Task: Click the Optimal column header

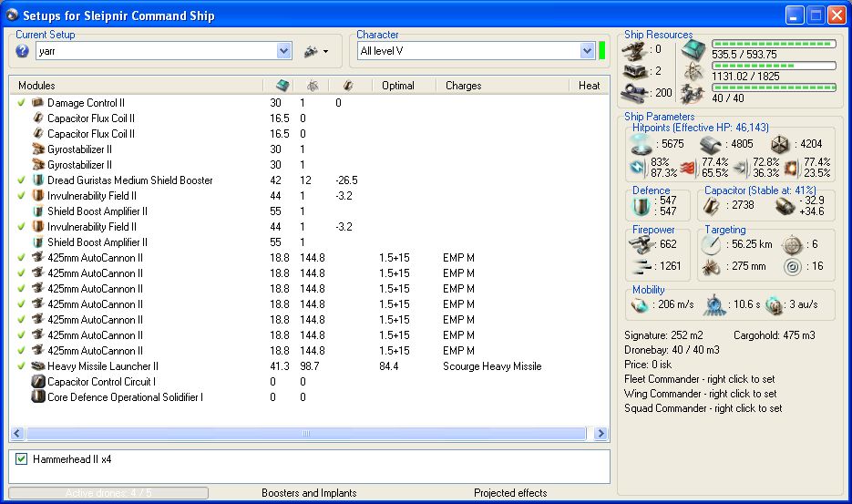Action: click(x=398, y=86)
